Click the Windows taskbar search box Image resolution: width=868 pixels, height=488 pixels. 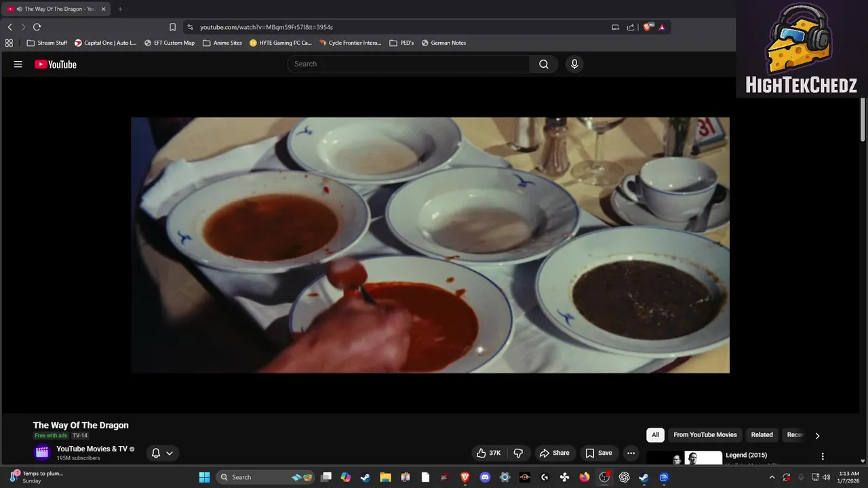(x=266, y=477)
